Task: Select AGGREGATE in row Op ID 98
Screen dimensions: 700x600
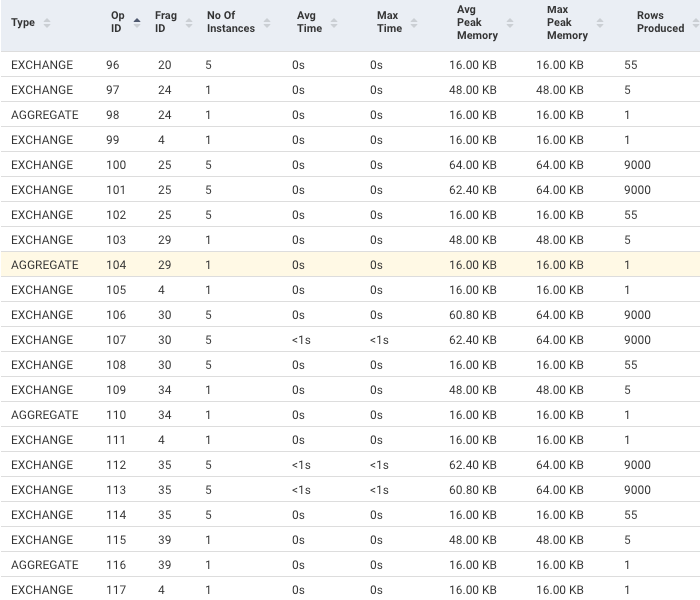Action: 45,115
